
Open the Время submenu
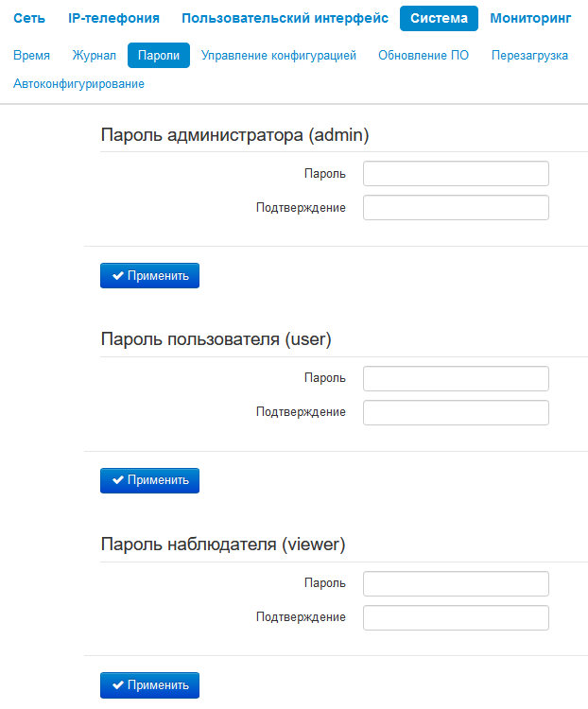pos(32,56)
